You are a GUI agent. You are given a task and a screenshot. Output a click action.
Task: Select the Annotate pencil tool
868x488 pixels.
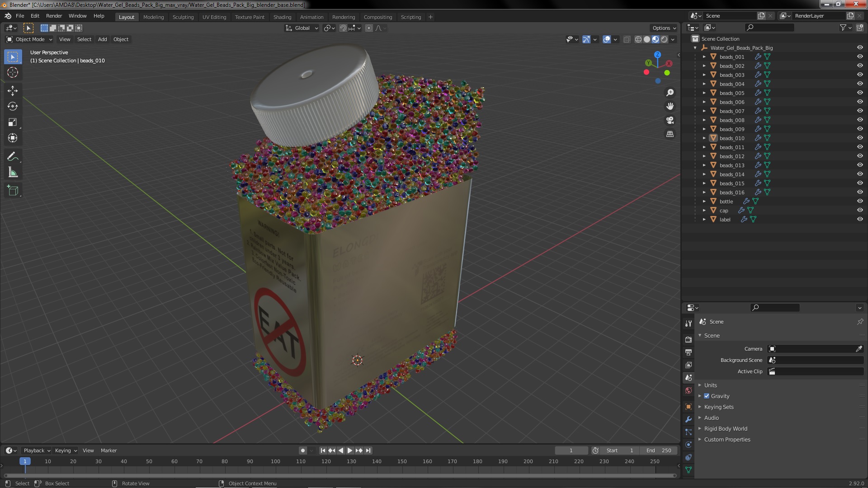tap(13, 157)
